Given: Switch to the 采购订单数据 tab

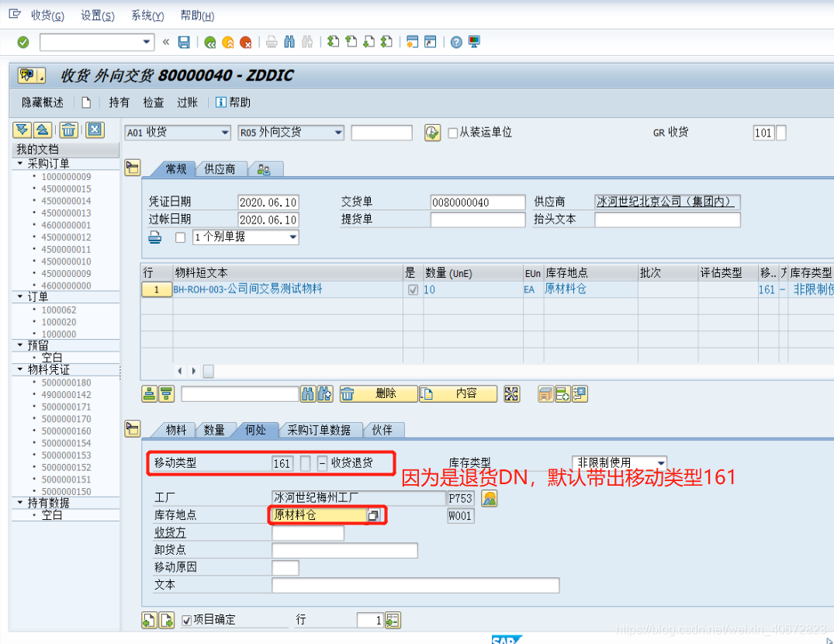Looking at the screenshot, I should [x=319, y=430].
